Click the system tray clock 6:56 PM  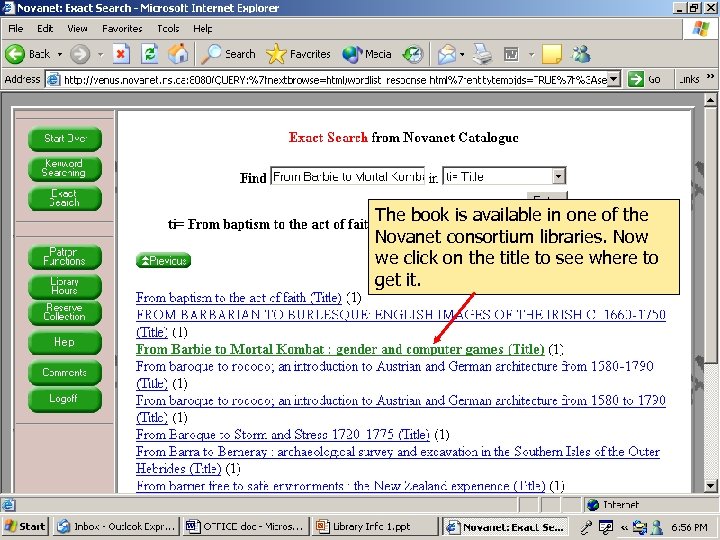(689, 527)
